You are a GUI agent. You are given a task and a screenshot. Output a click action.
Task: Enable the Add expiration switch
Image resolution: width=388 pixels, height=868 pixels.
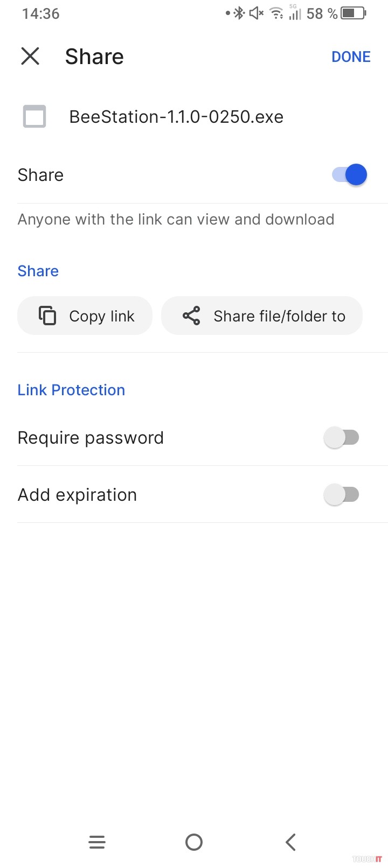(x=341, y=494)
